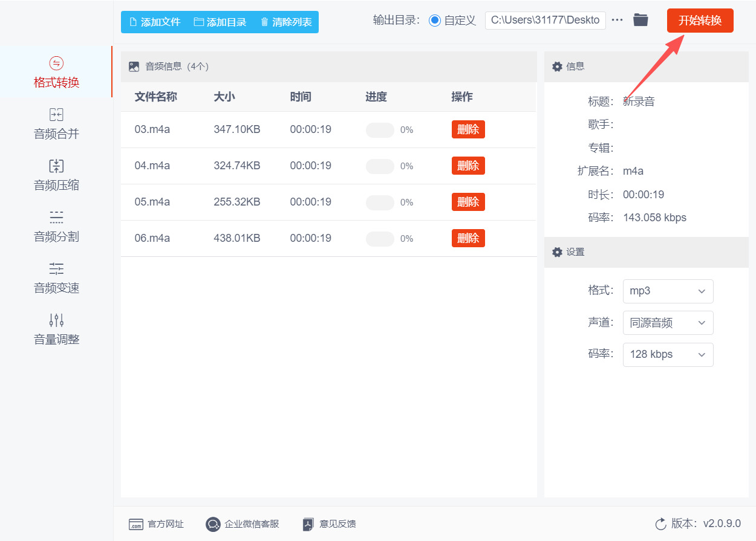The height and width of the screenshot is (541, 756).
Task: Click size value 255.32KB
Action: click(237, 202)
